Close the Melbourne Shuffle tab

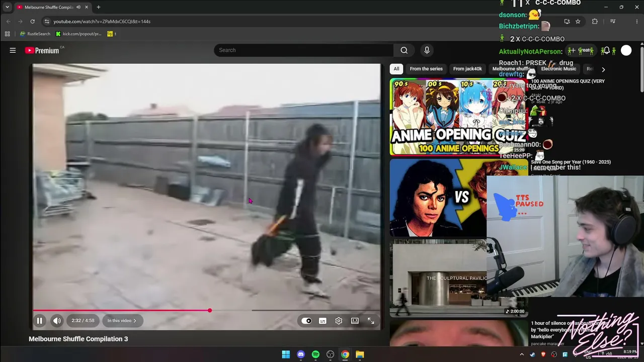pyautogui.click(x=87, y=7)
